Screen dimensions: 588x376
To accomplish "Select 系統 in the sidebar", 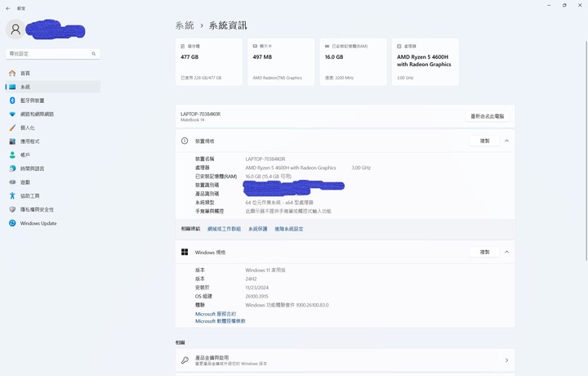I will 53,87.
